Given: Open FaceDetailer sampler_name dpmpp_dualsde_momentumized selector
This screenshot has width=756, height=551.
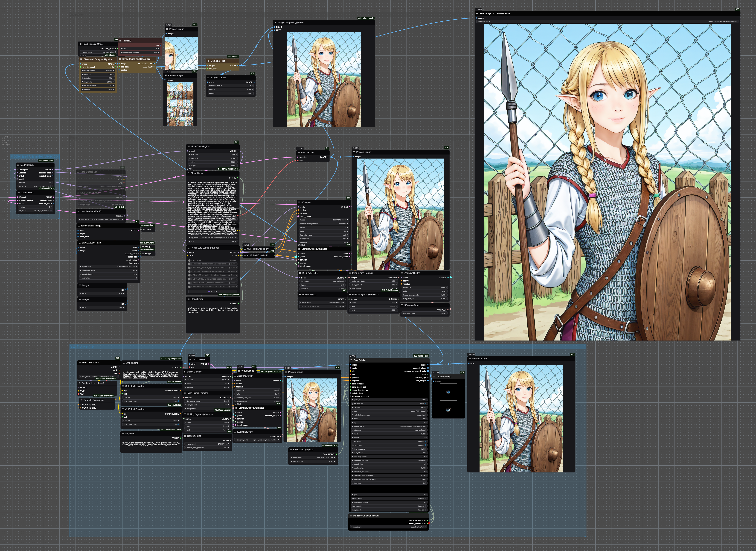Looking at the screenshot, I should point(389,426).
